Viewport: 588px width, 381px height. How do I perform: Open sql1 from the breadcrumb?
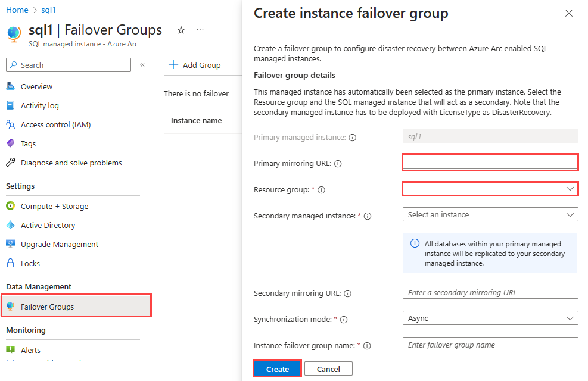pos(48,10)
